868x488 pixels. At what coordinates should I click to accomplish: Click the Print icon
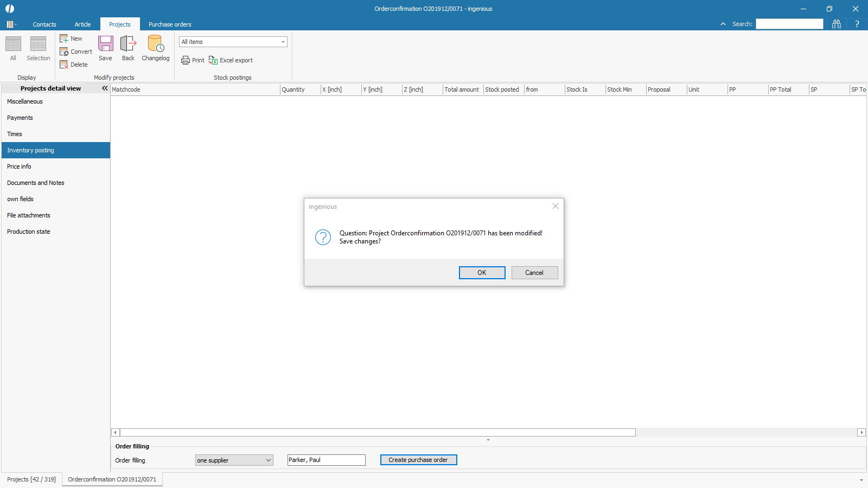186,60
